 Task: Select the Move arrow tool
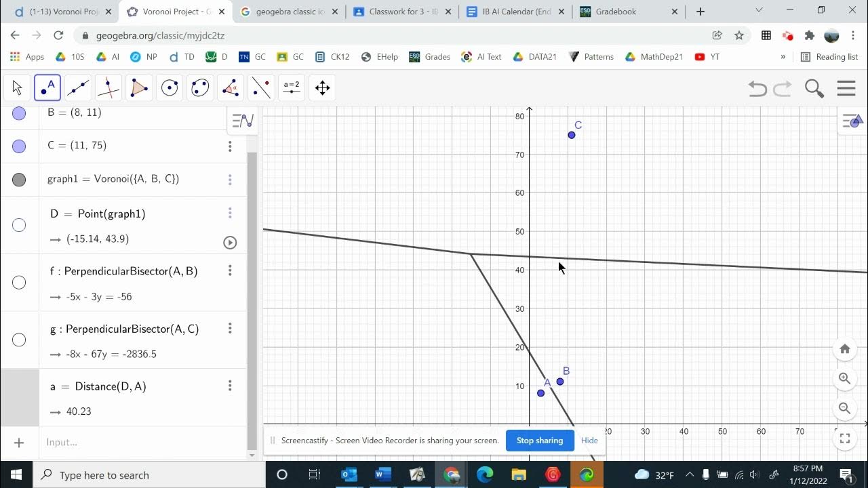coord(17,88)
